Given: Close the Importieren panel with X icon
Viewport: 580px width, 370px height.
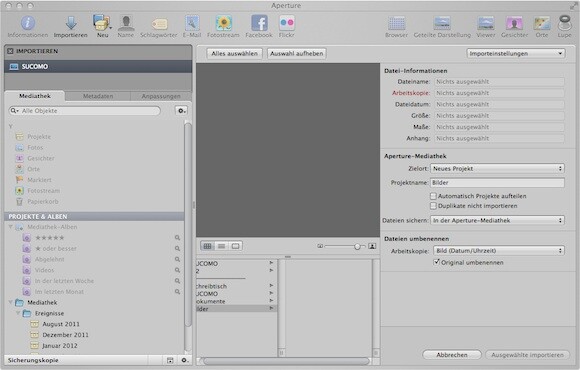Looking at the screenshot, I should click(x=10, y=51).
